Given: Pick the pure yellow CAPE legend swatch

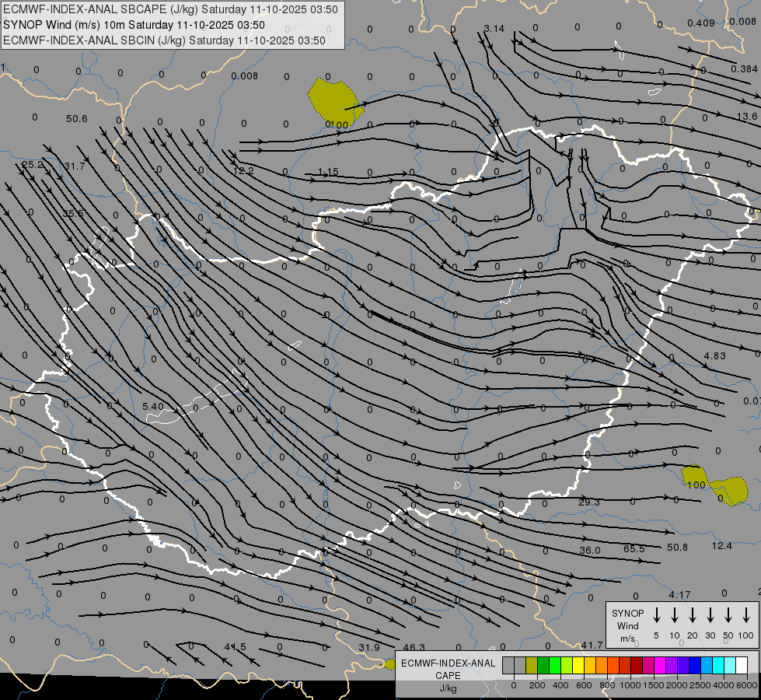Looking at the screenshot, I should click(578, 665).
